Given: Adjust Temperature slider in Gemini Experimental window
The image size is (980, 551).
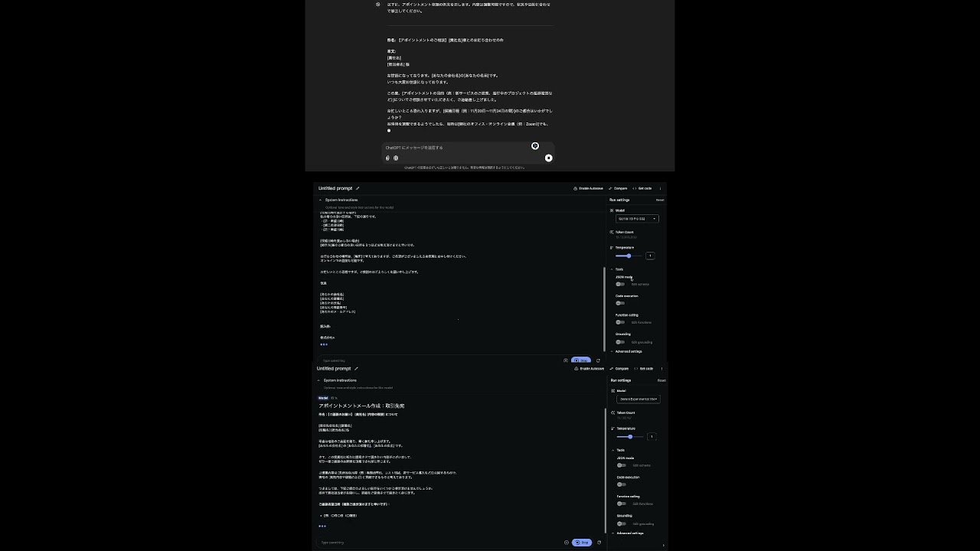Looking at the screenshot, I should click(x=630, y=437).
